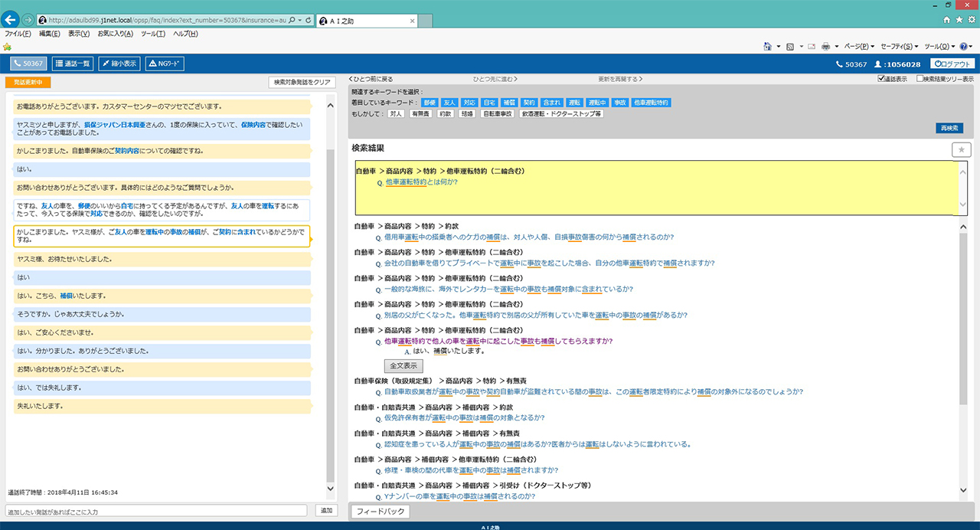Open the ページ(P) dropdown menu
This screenshot has width=980, height=530.
click(x=860, y=46)
